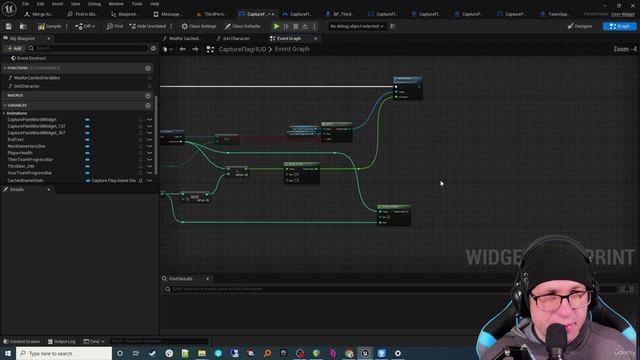Collapse the Functions section

(4, 68)
